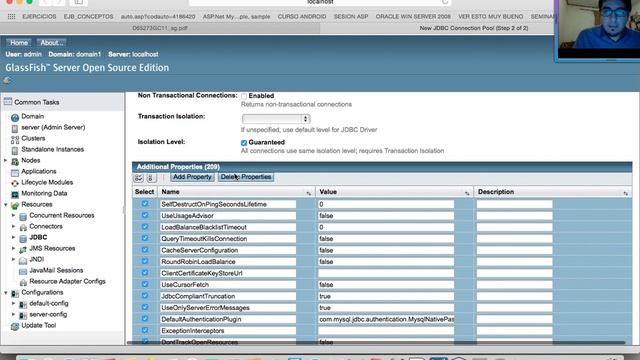
Task: Open the server-config tree item
Action: pyautogui.click(x=48, y=314)
